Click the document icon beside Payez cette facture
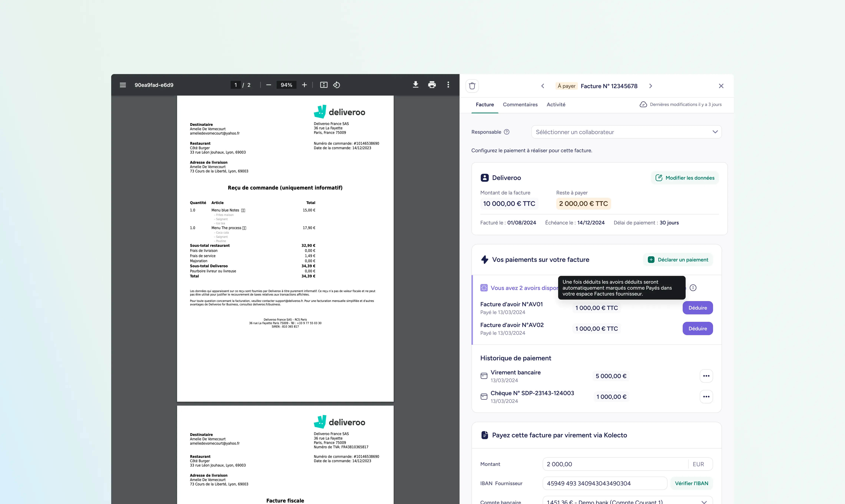Image resolution: width=845 pixels, height=504 pixels. pyautogui.click(x=484, y=435)
